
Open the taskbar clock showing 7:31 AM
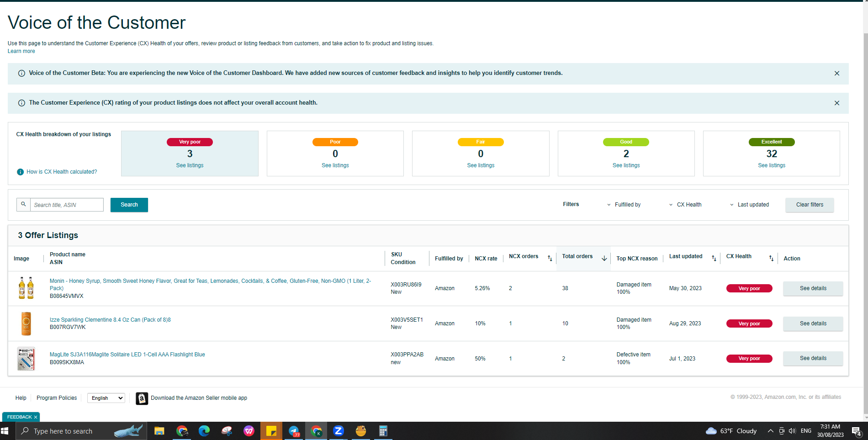click(830, 431)
